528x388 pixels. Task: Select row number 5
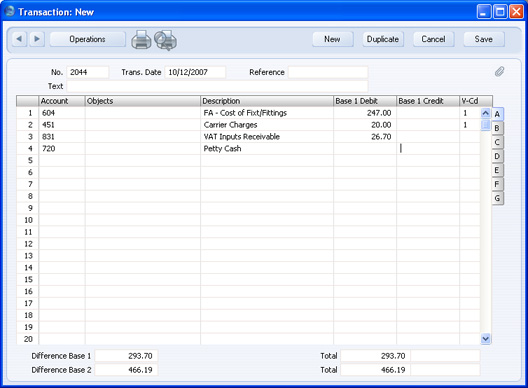click(x=28, y=161)
